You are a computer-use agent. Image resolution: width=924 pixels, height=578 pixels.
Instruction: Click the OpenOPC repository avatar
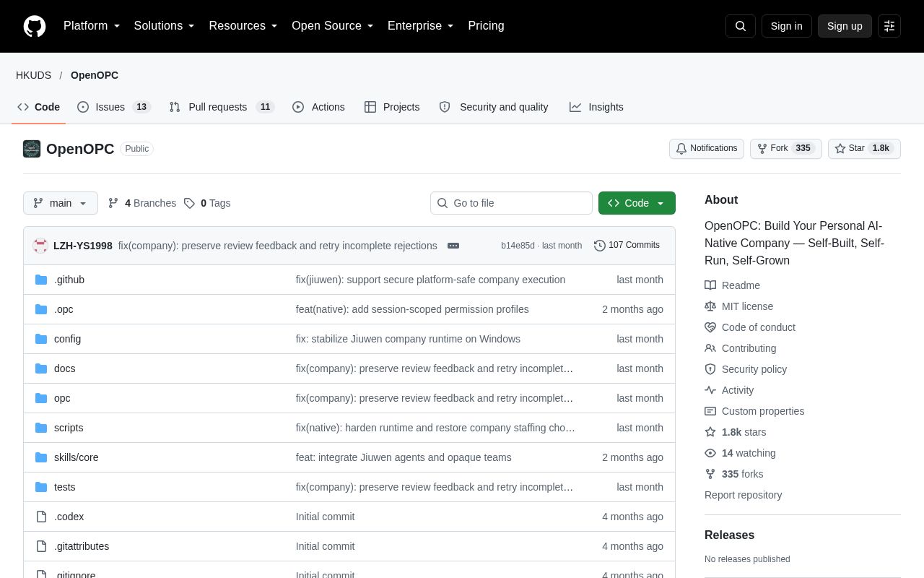coord(32,149)
